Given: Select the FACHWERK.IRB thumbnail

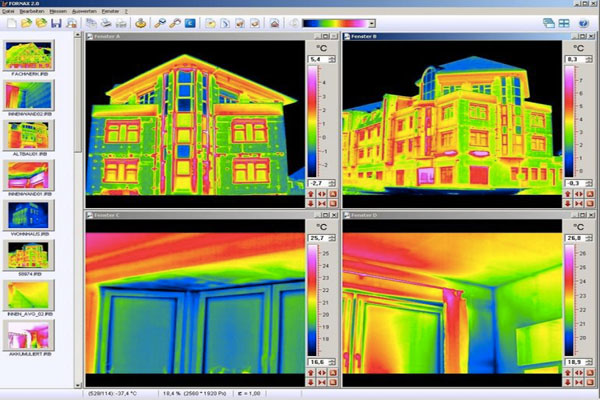Looking at the screenshot, I should 29,56.
